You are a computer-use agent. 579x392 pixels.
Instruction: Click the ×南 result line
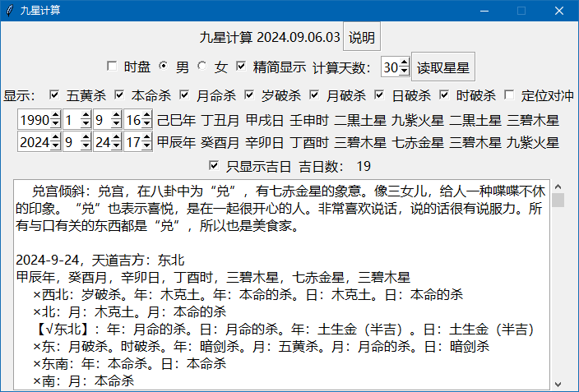point(83,381)
